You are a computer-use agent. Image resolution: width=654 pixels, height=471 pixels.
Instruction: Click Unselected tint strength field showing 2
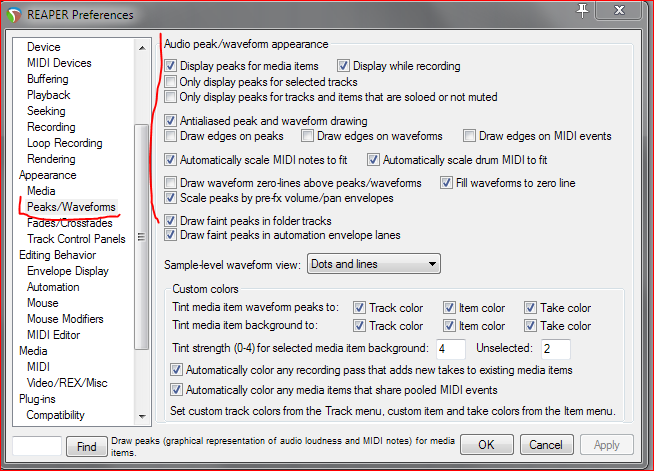pos(556,349)
